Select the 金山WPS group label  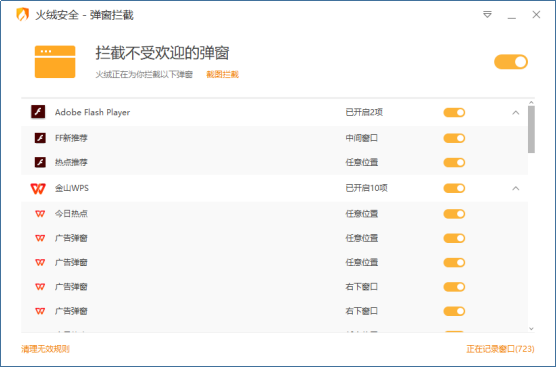pos(72,188)
